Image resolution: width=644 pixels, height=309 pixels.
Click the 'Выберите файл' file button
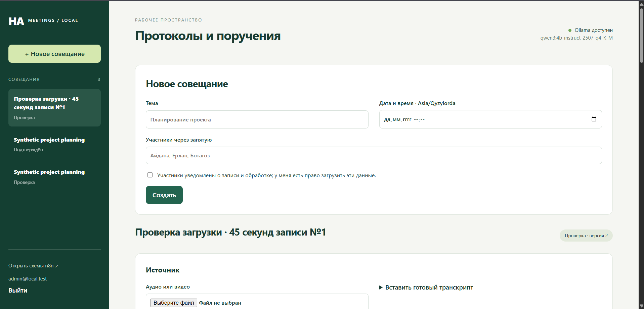coord(174,303)
